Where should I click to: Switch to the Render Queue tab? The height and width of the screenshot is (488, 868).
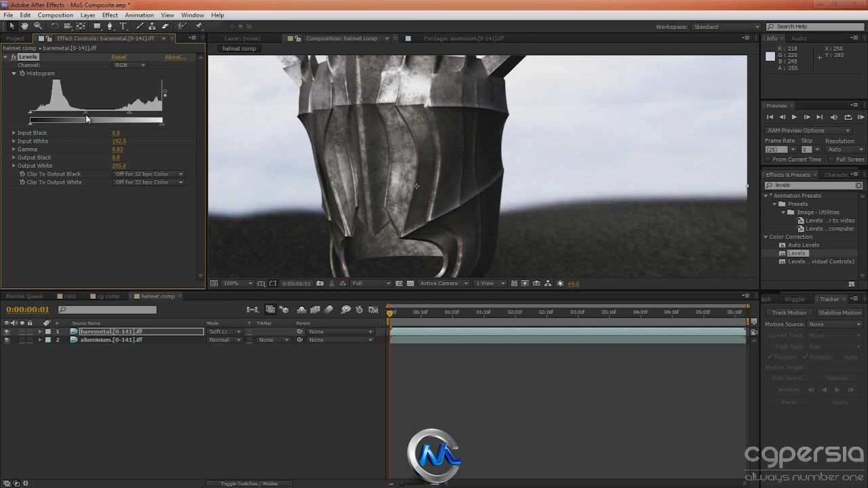tap(24, 296)
